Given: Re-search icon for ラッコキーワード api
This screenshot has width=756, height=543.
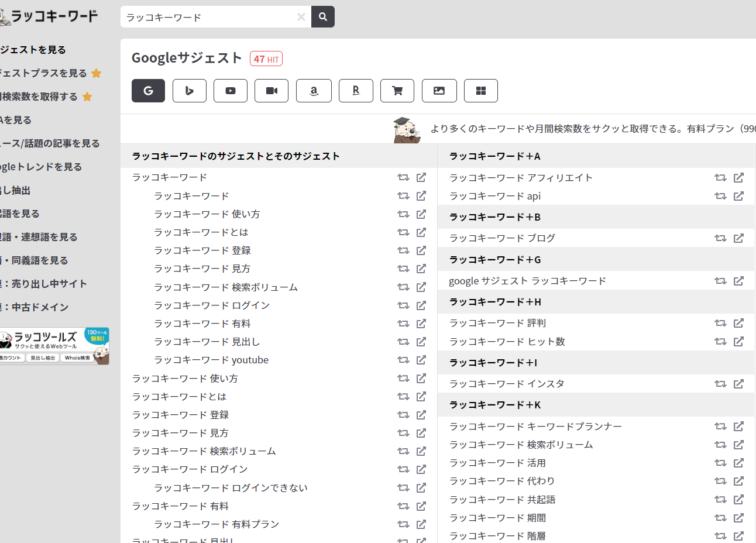Looking at the screenshot, I should [720, 196].
